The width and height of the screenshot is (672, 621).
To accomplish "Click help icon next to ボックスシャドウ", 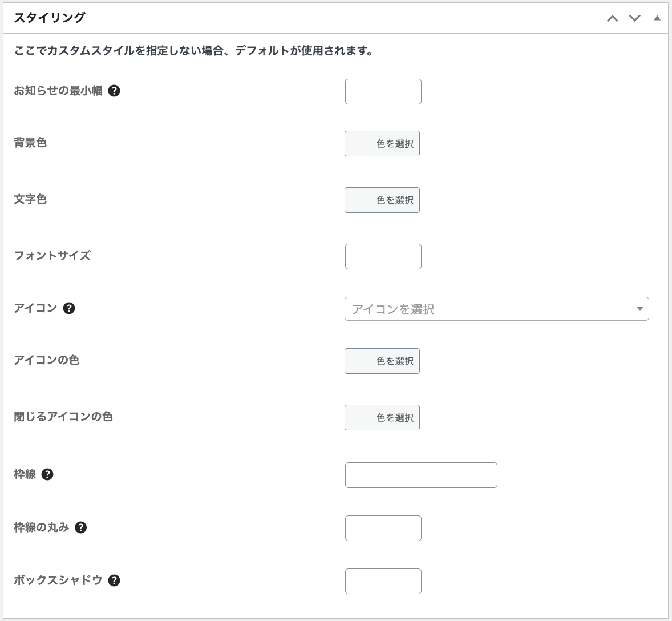I will point(114,580).
